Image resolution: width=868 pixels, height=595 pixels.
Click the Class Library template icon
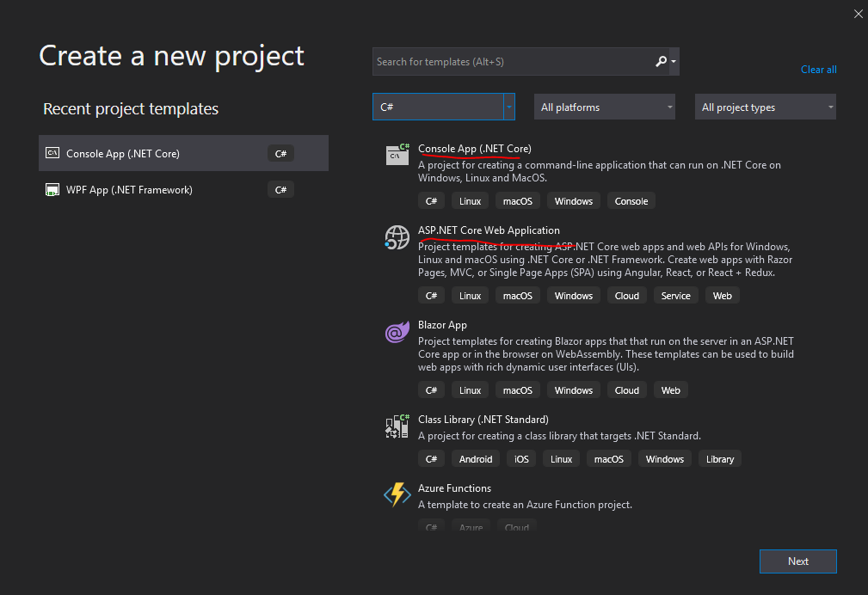(397, 426)
